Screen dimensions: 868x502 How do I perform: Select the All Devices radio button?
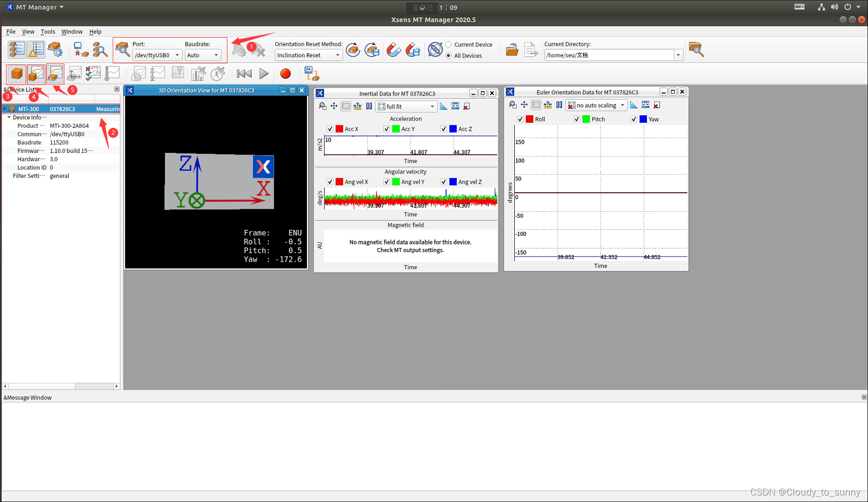449,55
